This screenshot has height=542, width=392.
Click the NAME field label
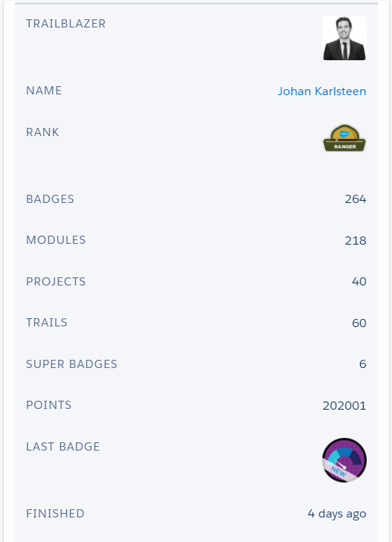pos(44,91)
